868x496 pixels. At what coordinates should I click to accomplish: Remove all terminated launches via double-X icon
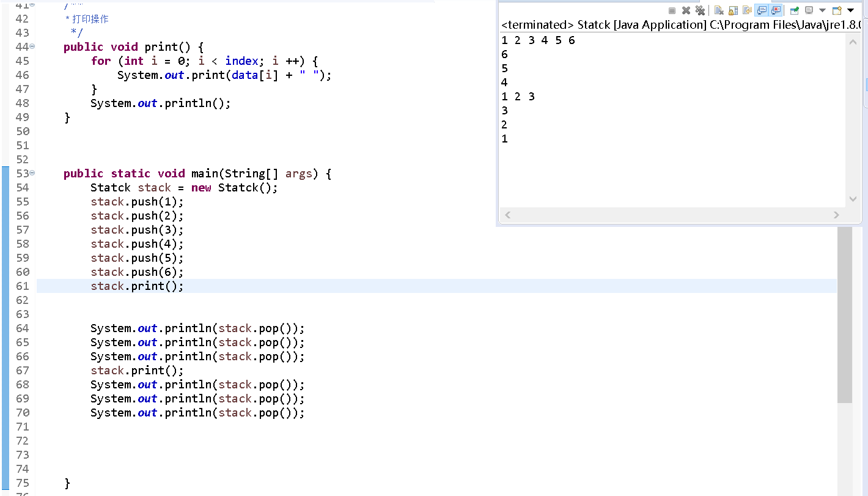pyautogui.click(x=700, y=10)
